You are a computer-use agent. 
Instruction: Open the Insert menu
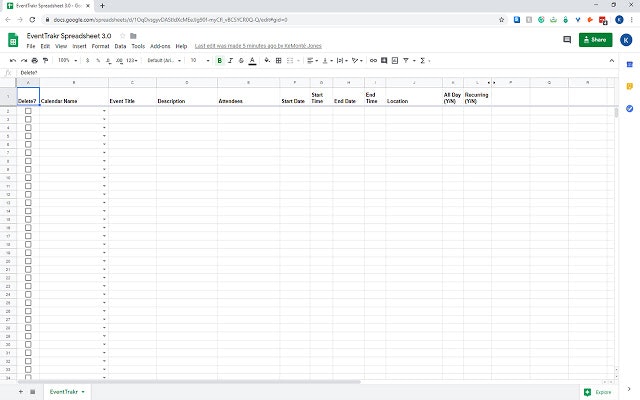[x=80, y=46]
